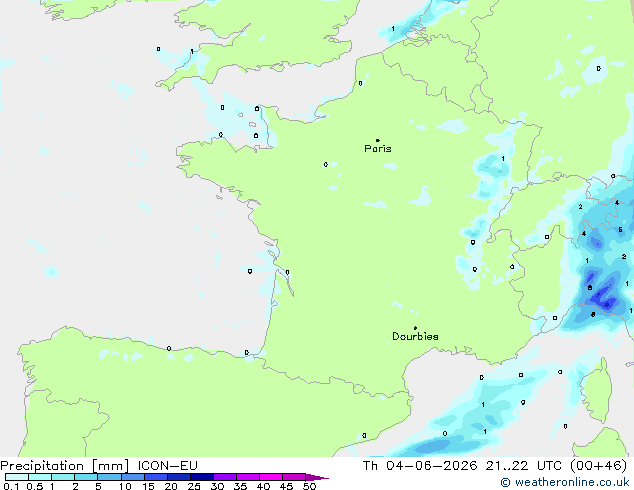634x490 pixels.
Task: Pick the legend swatch between 45 and 50
Action: [294, 477]
